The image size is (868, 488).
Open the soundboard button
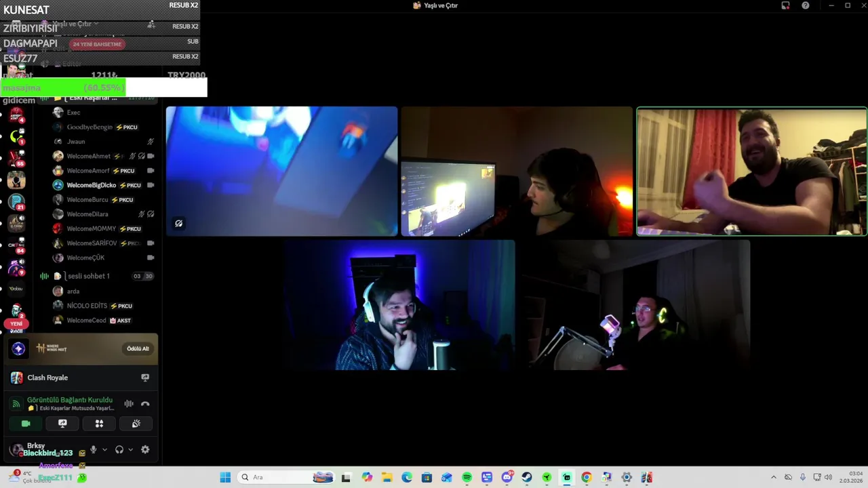tap(136, 424)
